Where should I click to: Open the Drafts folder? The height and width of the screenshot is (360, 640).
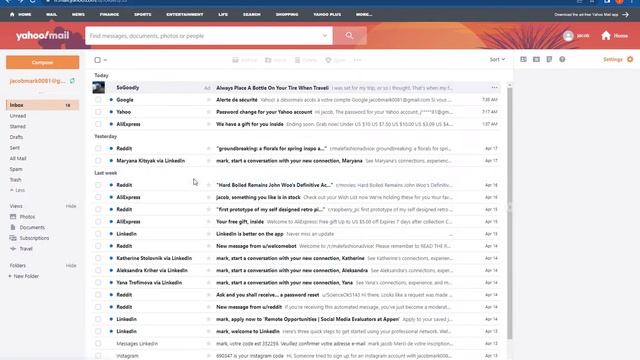(16, 137)
